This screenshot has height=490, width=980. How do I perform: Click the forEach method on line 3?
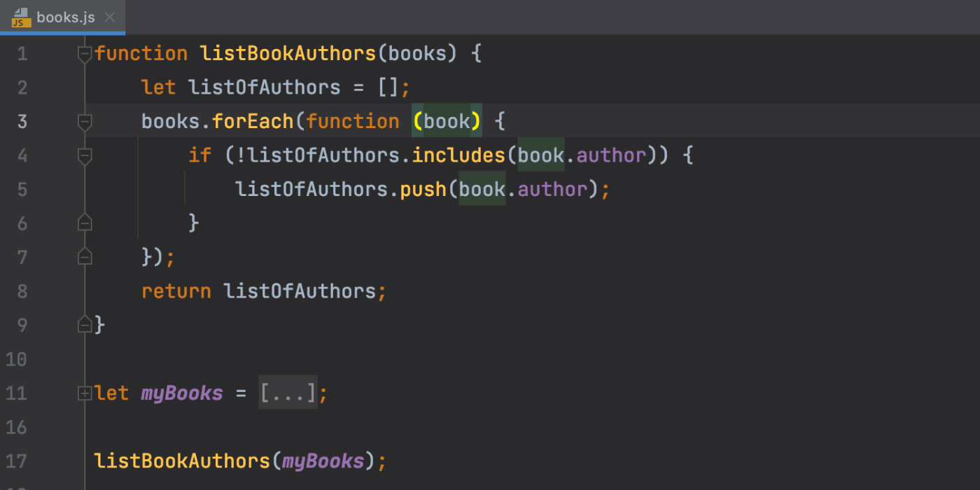pos(253,122)
